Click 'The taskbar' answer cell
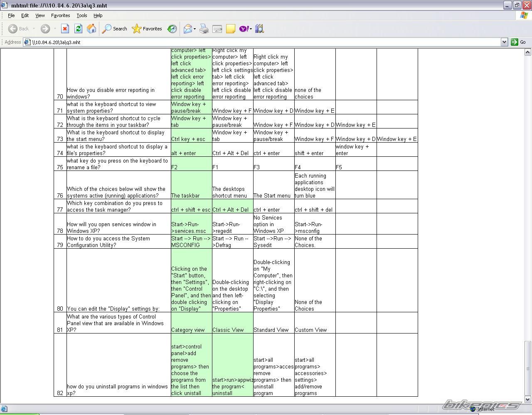The width and height of the screenshot is (532, 415). pyautogui.click(x=191, y=185)
